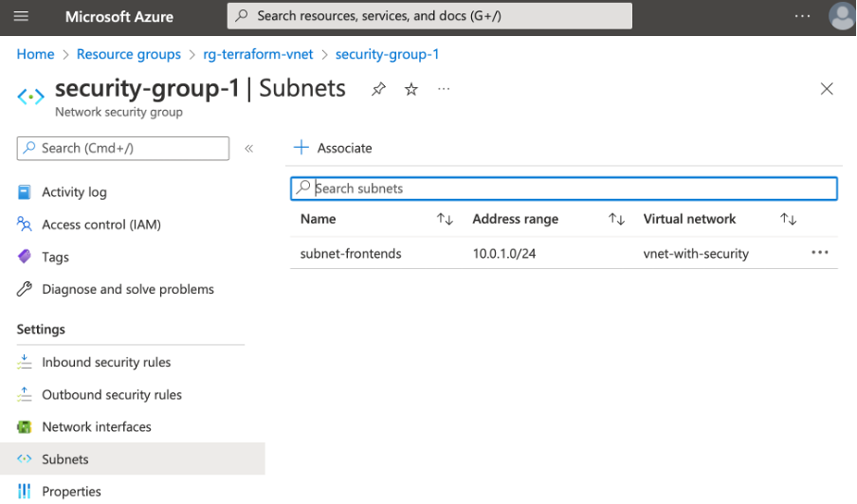Viewport: 857px width, 504px height.
Task: Click the Outbound security rules icon
Action: point(24,394)
